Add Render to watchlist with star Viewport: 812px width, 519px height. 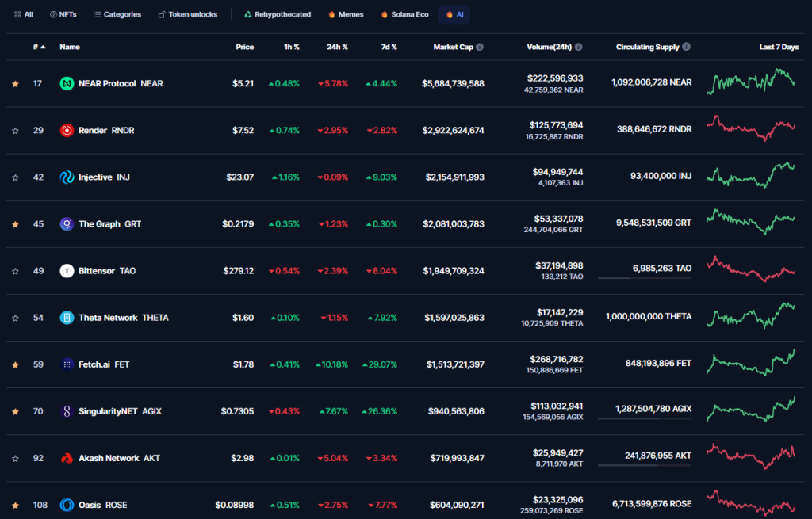(x=16, y=131)
